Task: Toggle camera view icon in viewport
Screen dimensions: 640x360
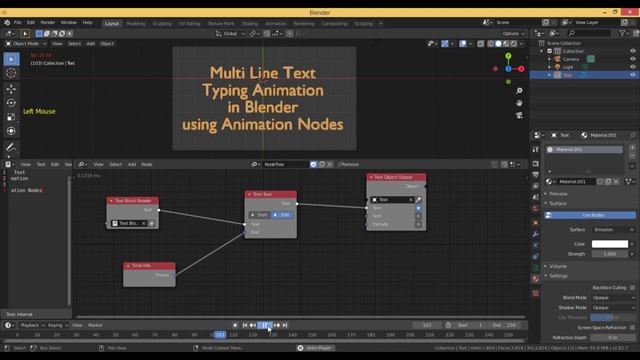Action: [x=519, y=116]
